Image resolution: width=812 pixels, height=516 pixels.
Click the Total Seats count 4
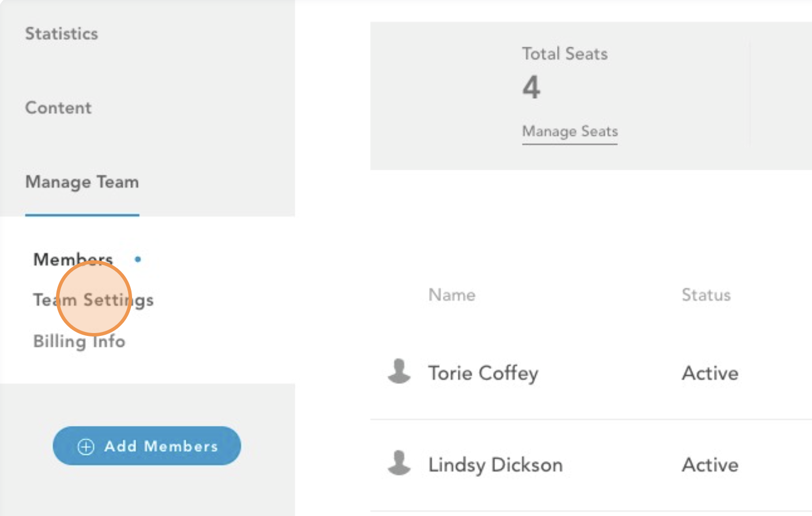tap(532, 87)
